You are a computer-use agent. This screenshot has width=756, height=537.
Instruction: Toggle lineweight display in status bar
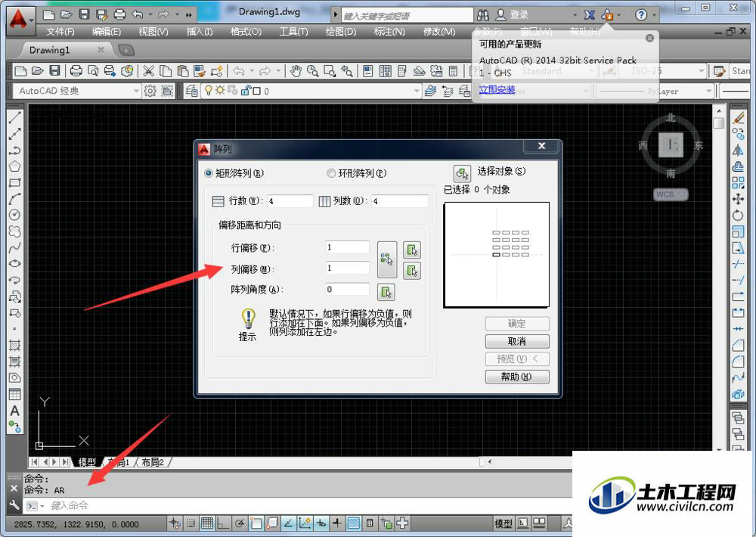(337, 523)
